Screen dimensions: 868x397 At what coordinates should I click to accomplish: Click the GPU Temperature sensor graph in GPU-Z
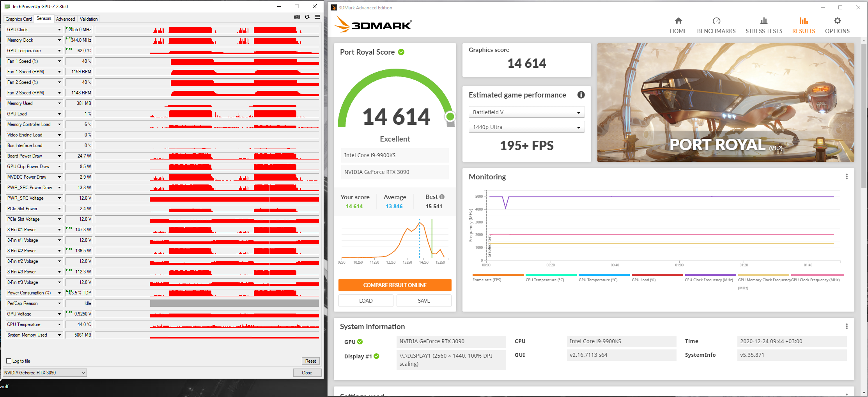(x=207, y=51)
